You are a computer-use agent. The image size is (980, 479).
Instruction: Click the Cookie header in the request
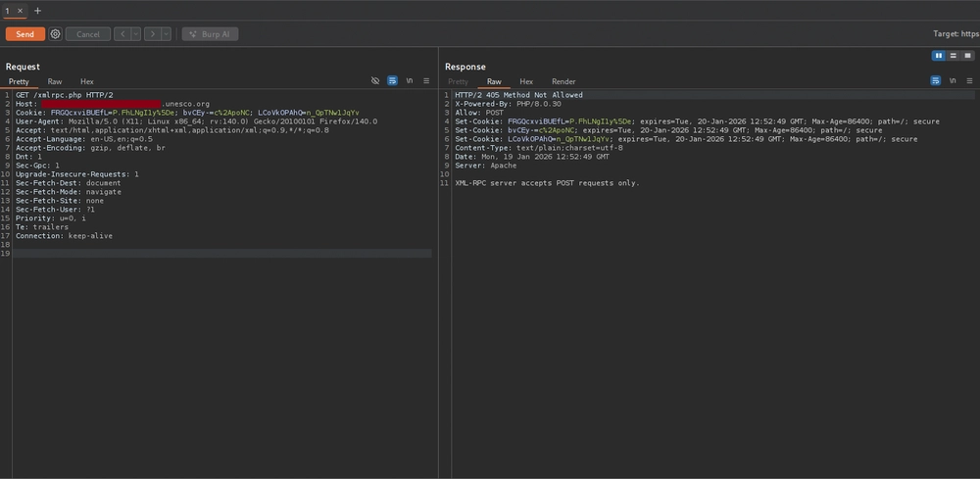(187, 113)
